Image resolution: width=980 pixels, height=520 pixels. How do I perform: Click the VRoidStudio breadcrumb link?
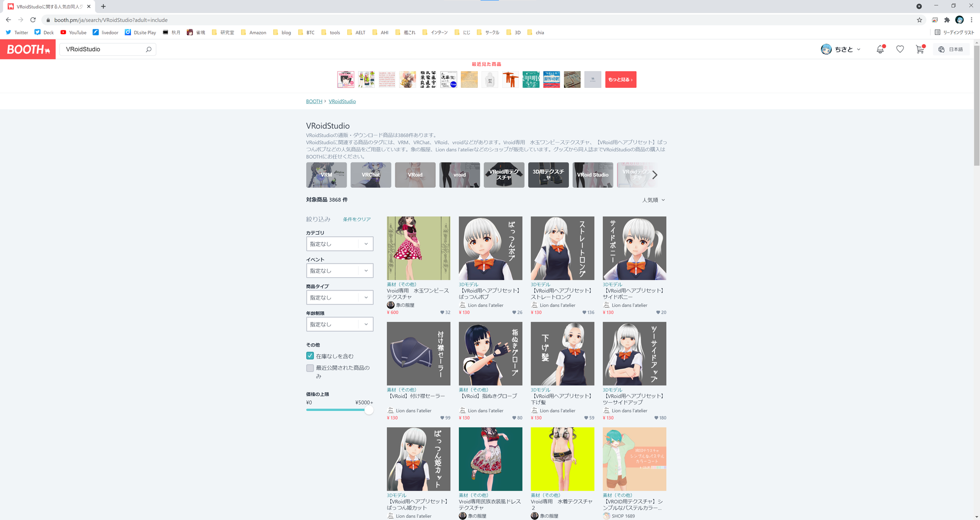[342, 102]
